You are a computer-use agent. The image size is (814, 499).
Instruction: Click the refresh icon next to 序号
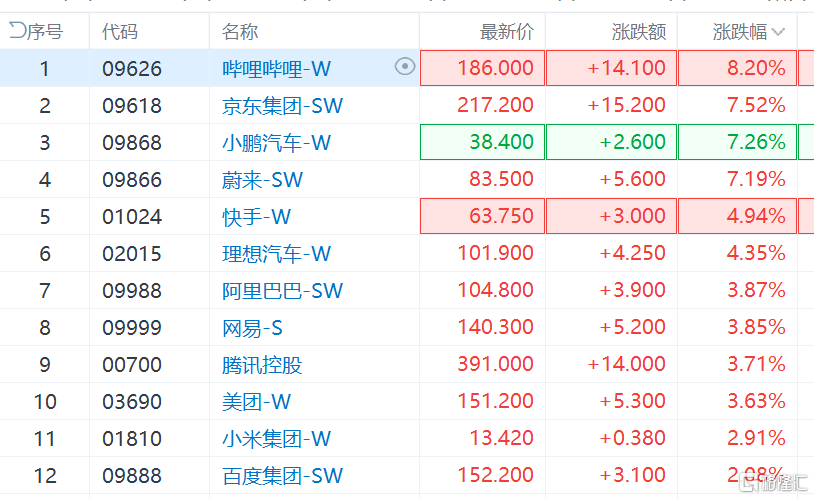[17, 31]
